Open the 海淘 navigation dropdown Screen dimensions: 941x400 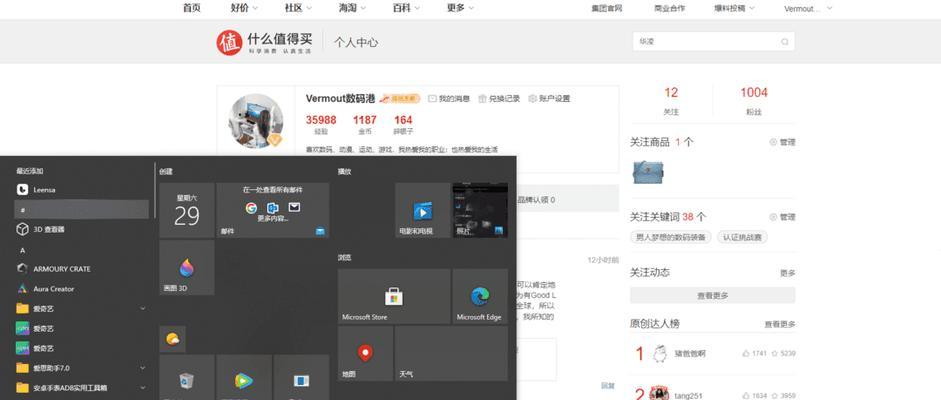coord(352,8)
